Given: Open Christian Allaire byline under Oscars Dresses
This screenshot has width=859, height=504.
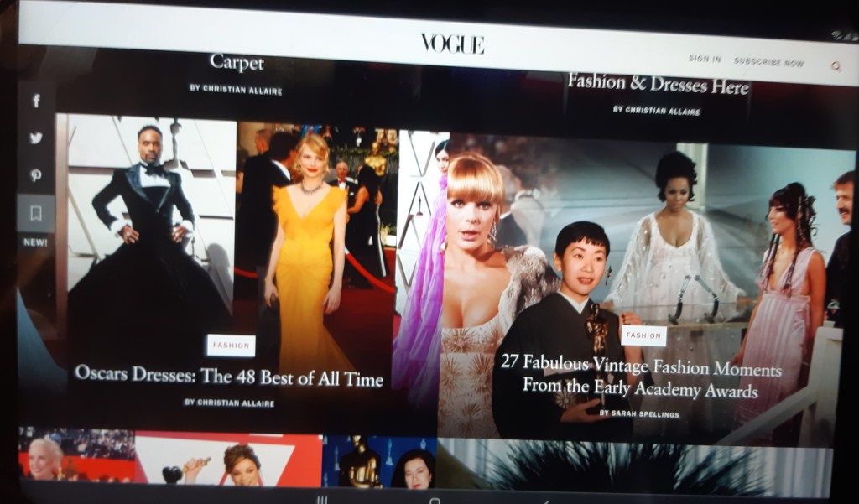Looking at the screenshot, I should [229, 403].
